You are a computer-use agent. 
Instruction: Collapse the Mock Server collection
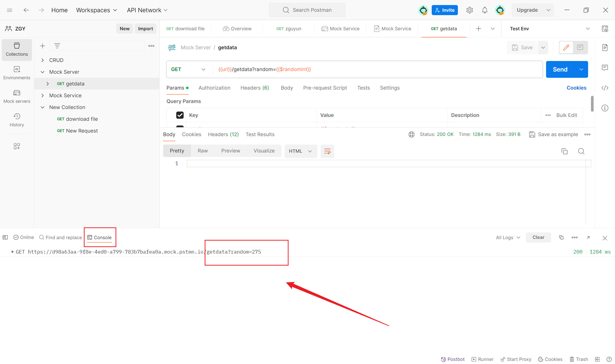[x=43, y=72]
